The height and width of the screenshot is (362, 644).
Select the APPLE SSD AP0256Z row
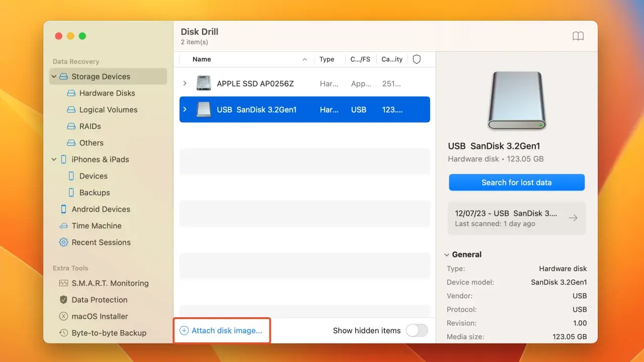click(305, 83)
